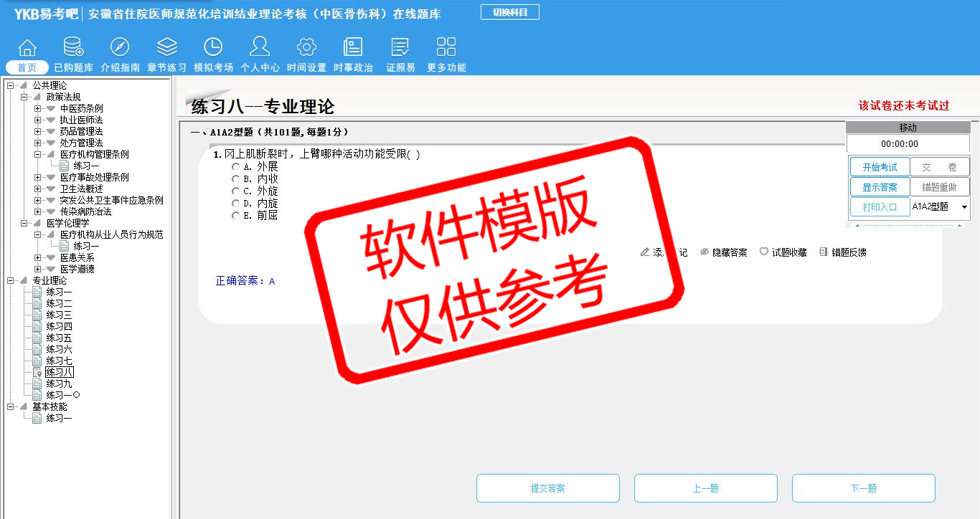
Task: Open 个人中心 user icon
Action: 260,48
